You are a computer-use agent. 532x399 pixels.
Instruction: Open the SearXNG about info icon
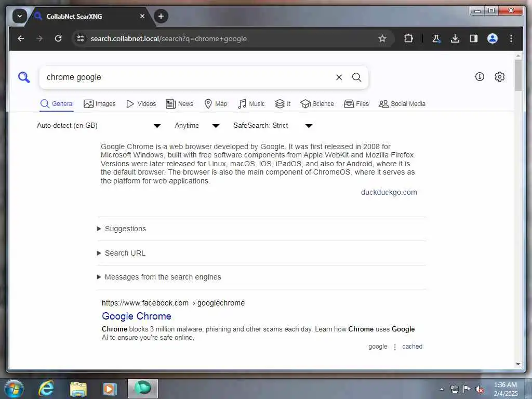[480, 77]
